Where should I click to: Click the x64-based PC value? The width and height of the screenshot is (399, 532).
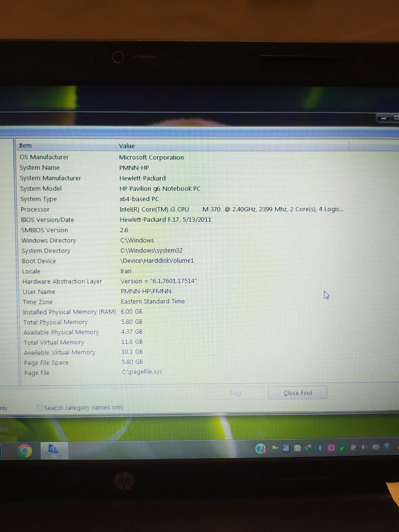[139, 199]
